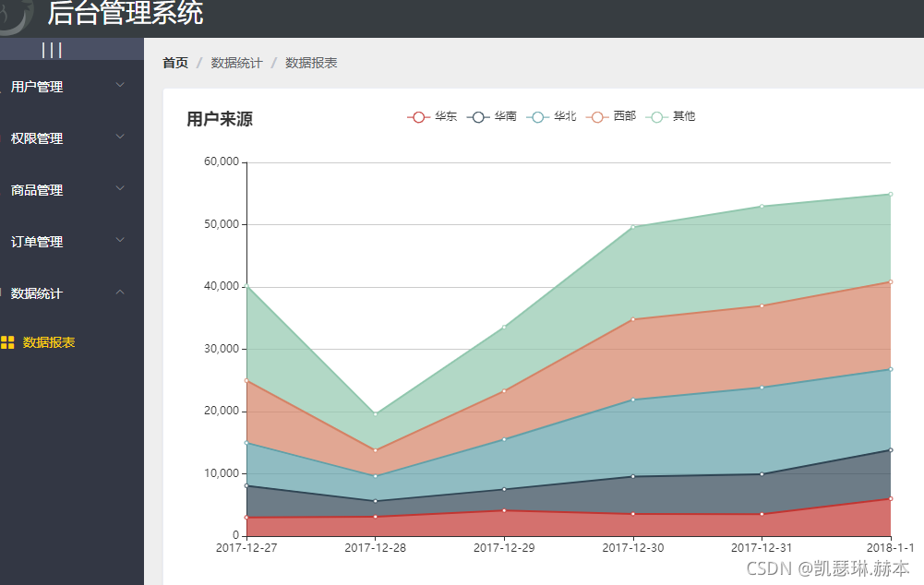Click the logo avatar in header

pos(15,15)
